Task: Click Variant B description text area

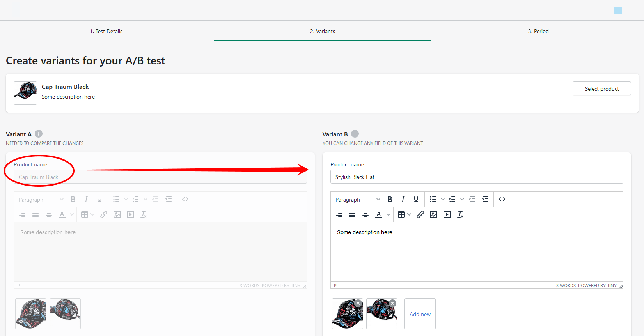Action: pyautogui.click(x=477, y=252)
